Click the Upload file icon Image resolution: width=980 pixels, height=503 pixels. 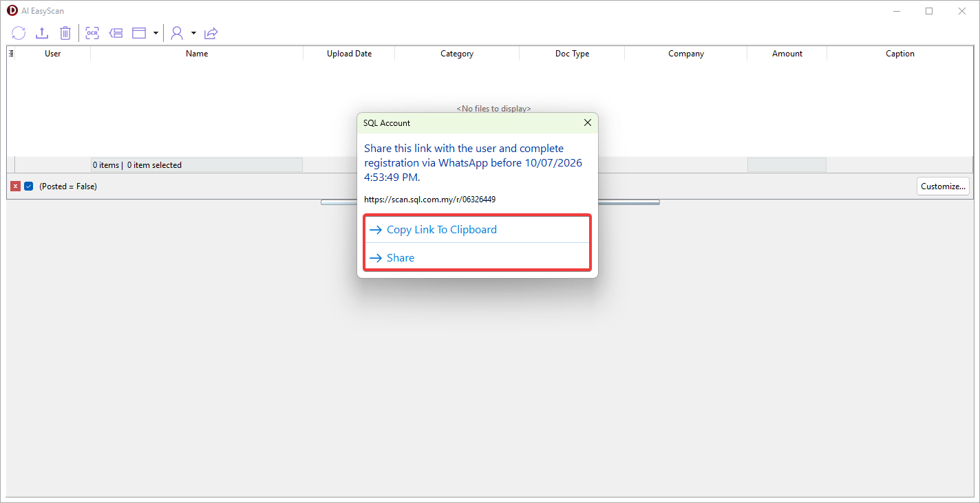click(42, 33)
